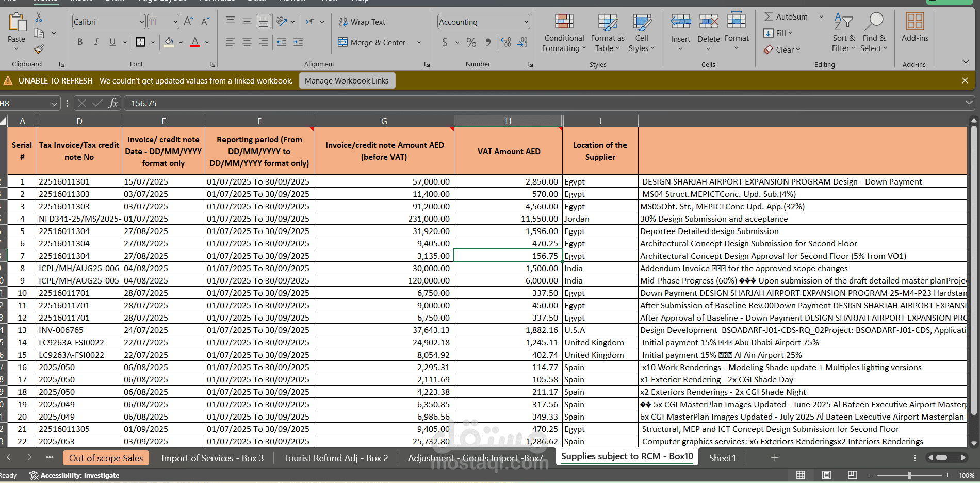Click the AutoSum button
Viewport: 980px width, 483px height.
[786, 17]
